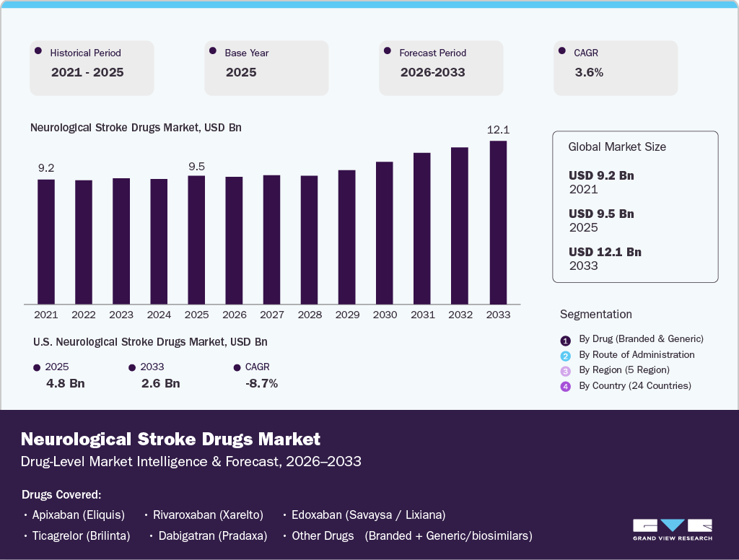Click 'Rivaroxaban (Xarelto)' drug entry
The image size is (739, 560).
(208, 515)
